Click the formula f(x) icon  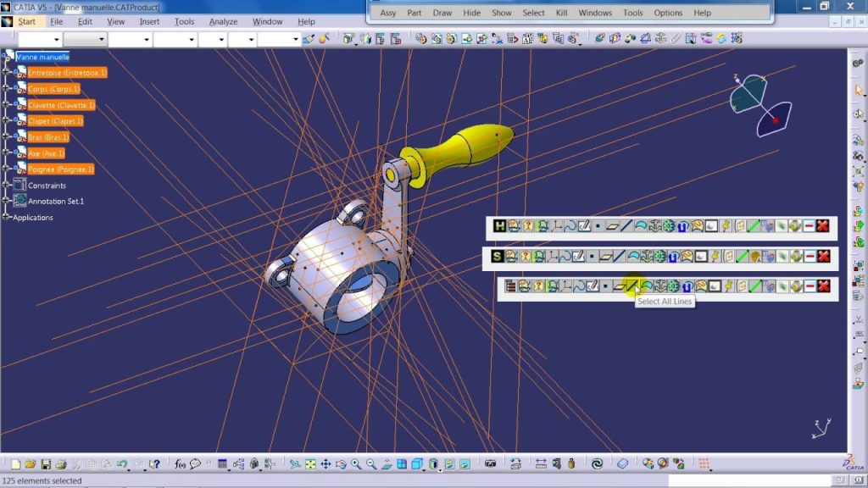[x=180, y=464]
